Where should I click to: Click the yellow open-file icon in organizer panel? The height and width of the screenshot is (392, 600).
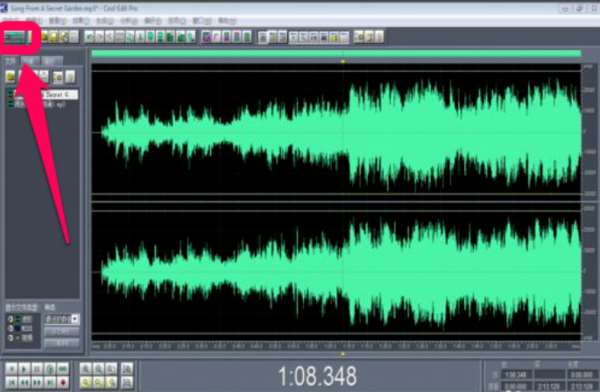coord(10,77)
